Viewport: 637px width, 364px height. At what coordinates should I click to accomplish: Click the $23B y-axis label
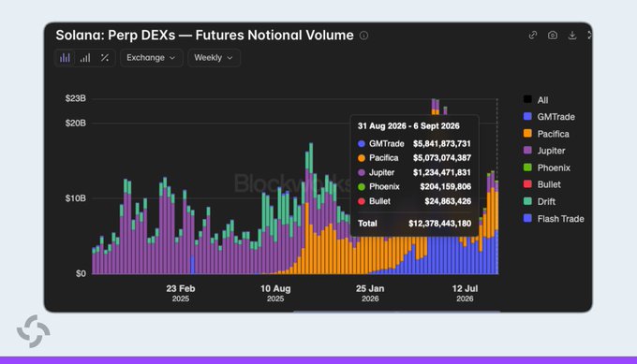point(76,98)
